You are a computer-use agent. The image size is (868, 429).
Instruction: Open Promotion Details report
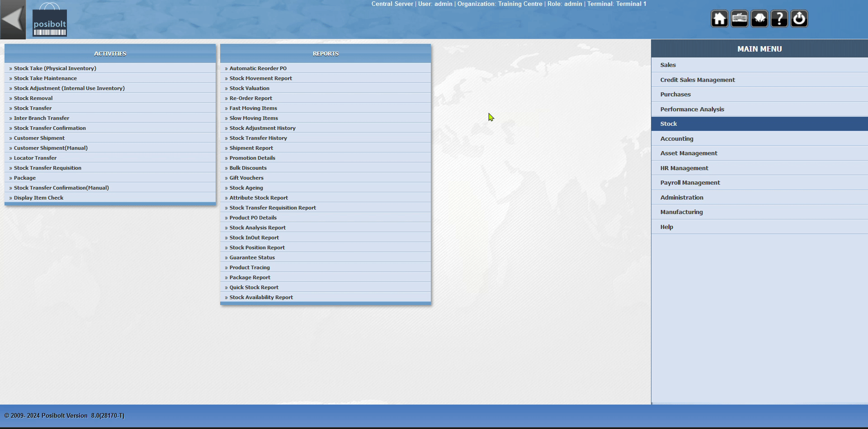point(325,158)
